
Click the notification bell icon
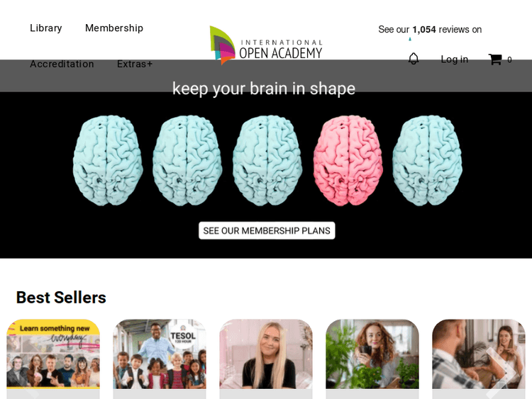pyautogui.click(x=414, y=59)
